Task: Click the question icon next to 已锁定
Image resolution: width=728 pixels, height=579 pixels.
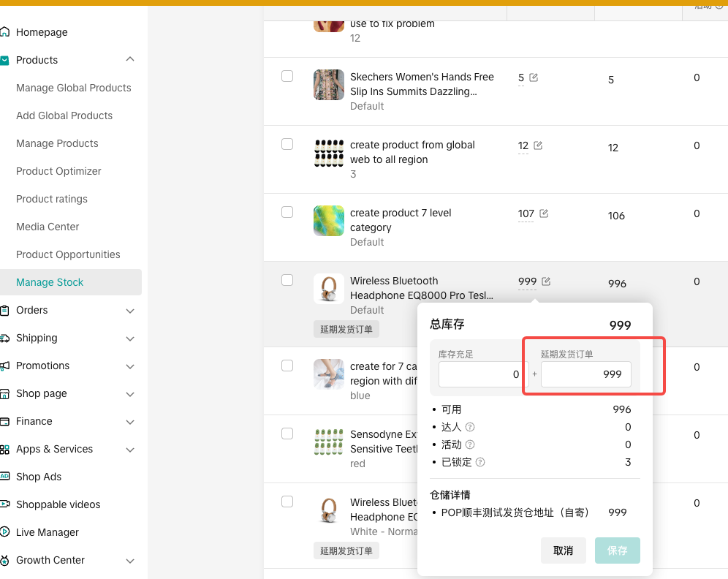Action: [x=480, y=462]
